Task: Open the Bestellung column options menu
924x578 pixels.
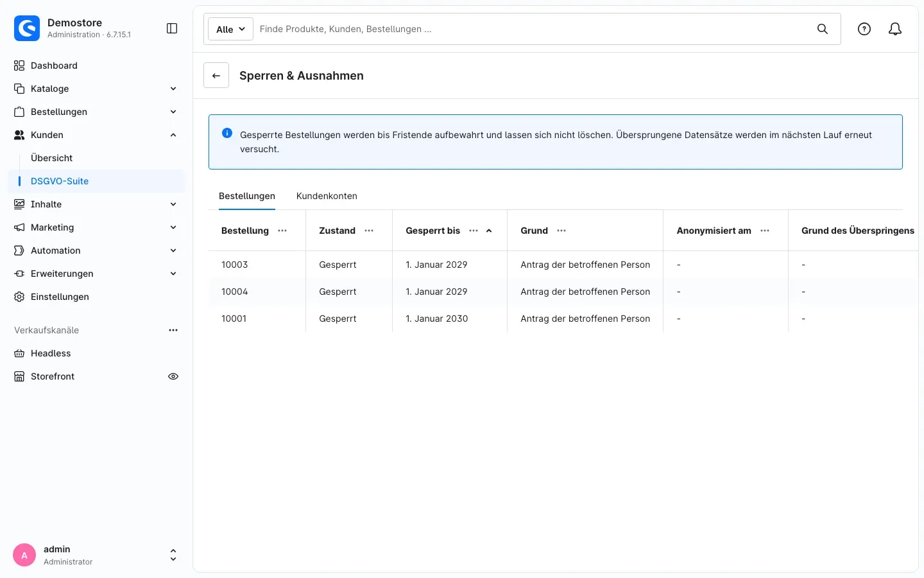Action: [282, 231]
